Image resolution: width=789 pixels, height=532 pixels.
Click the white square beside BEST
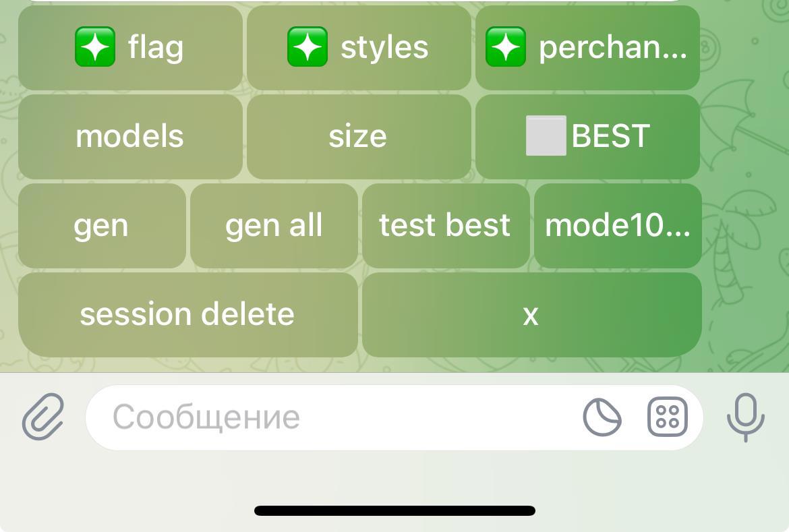[546, 136]
